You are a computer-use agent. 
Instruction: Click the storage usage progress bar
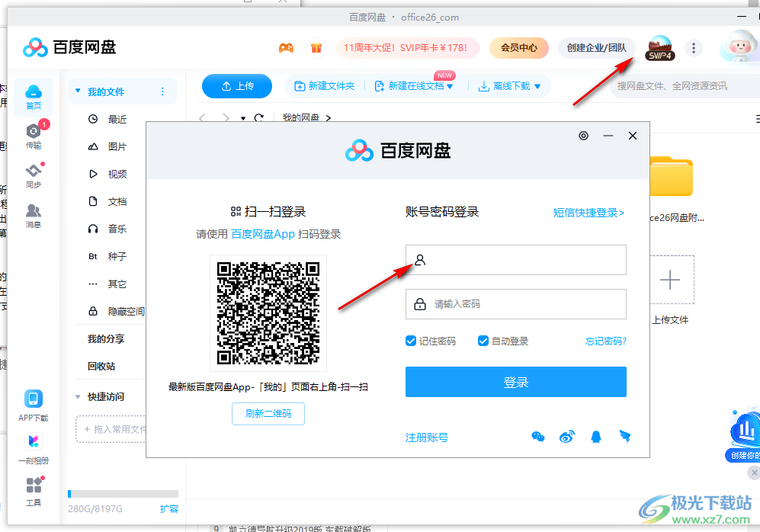pyautogui.click(x=123, y=494)
